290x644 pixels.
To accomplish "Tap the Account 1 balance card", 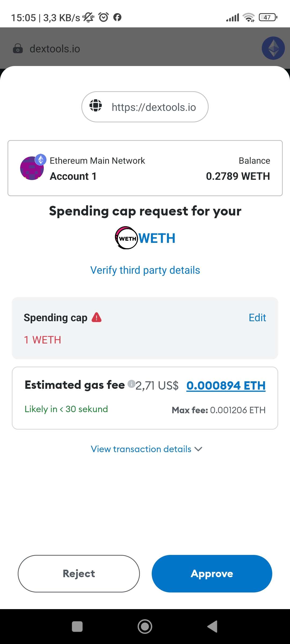I will coord(145,168).
